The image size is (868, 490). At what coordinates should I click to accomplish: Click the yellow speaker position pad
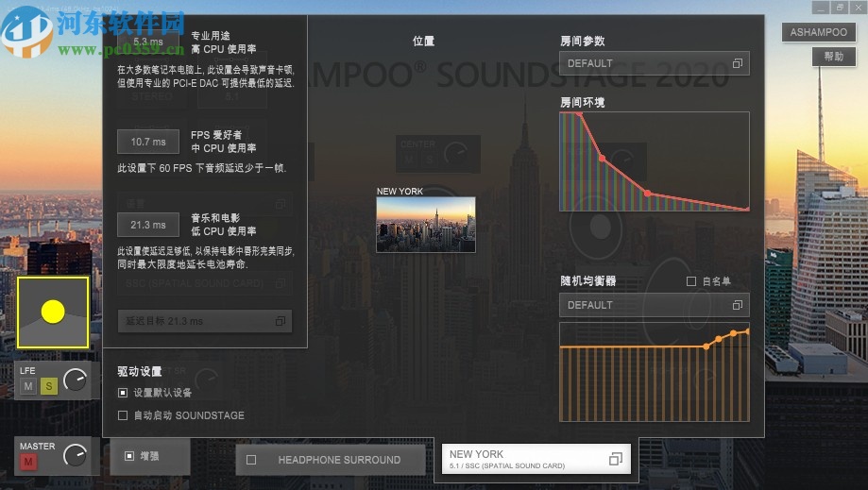pos(53,313)
